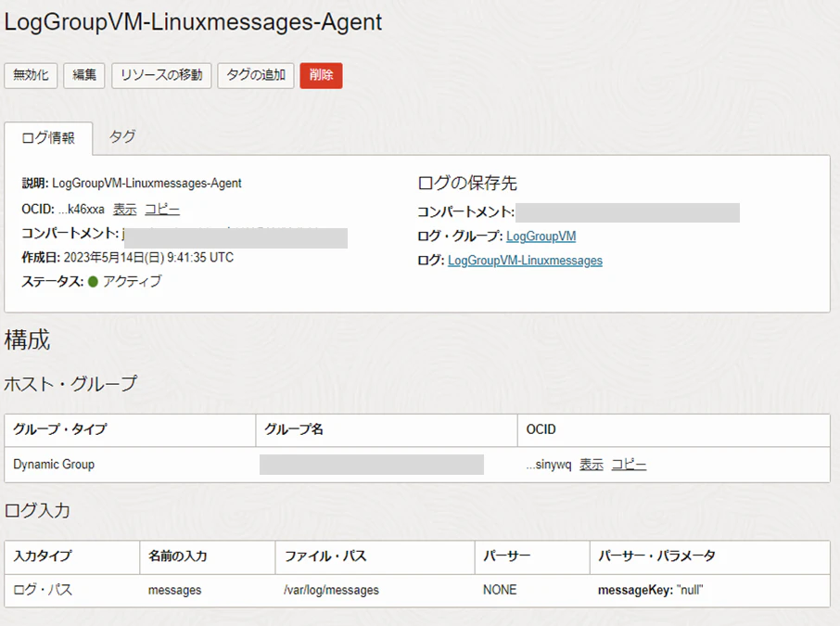The height and width of the screenshot is (626, 840).
Task: Click the page title LogGroupVM-Linuxmessages-Agent
Action: tap(193, 22)
